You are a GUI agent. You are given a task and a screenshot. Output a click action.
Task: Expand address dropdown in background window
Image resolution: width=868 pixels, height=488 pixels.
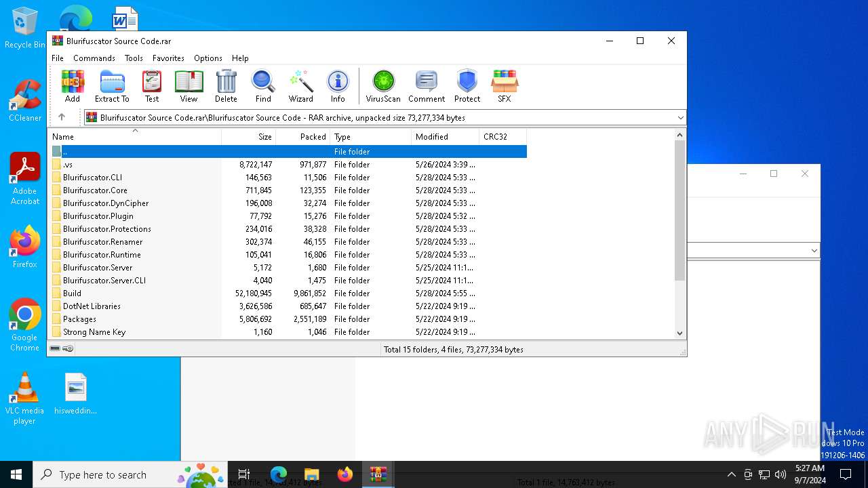point(814,251)
